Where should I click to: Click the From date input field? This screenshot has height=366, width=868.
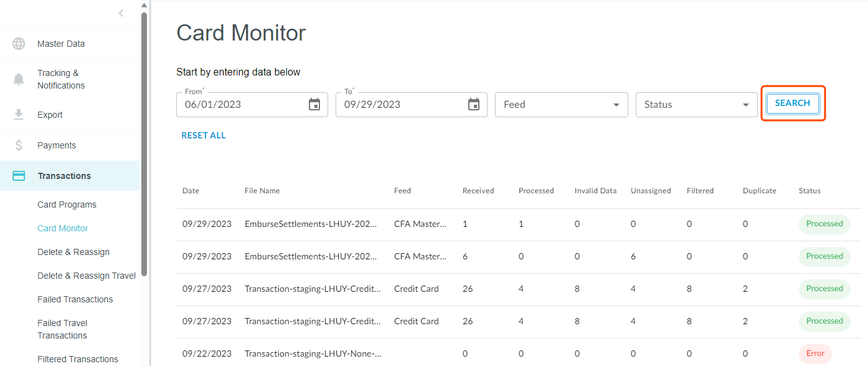(x=243, y=105)
